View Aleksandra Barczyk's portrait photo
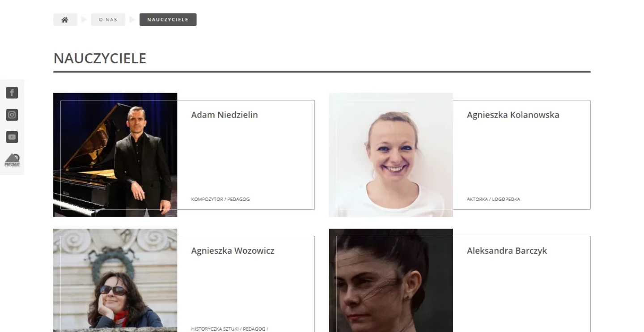Image resolution: width=644 pixels, height=332 pixels. [391, 281]
